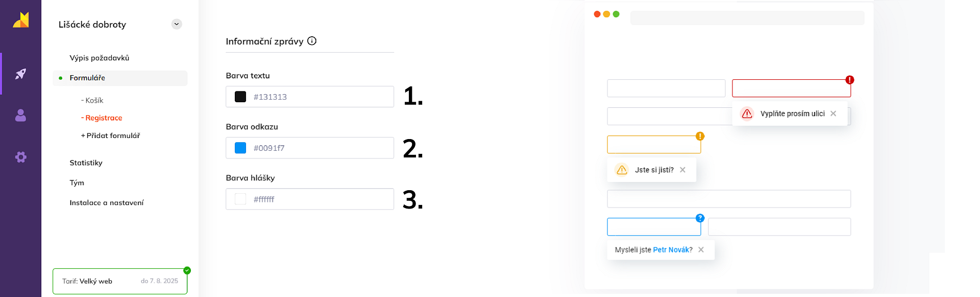Click '+ Přidat formulář' link

tap(111, 135)
